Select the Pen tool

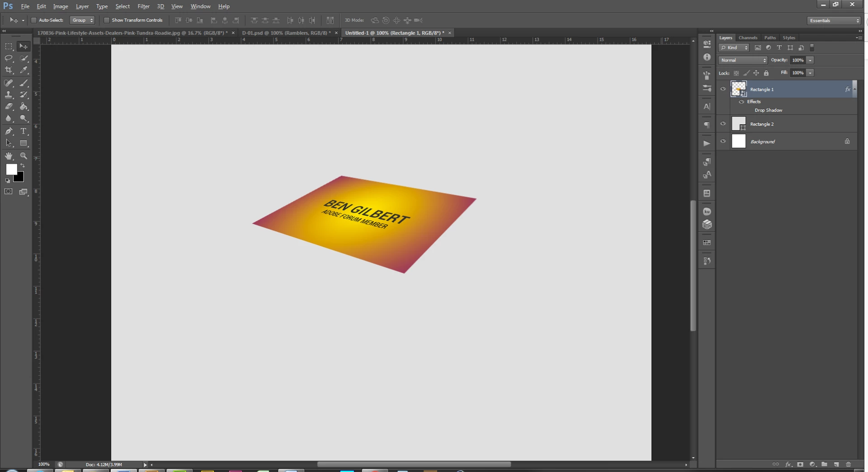pyautogui.click(x=9, y=132)
